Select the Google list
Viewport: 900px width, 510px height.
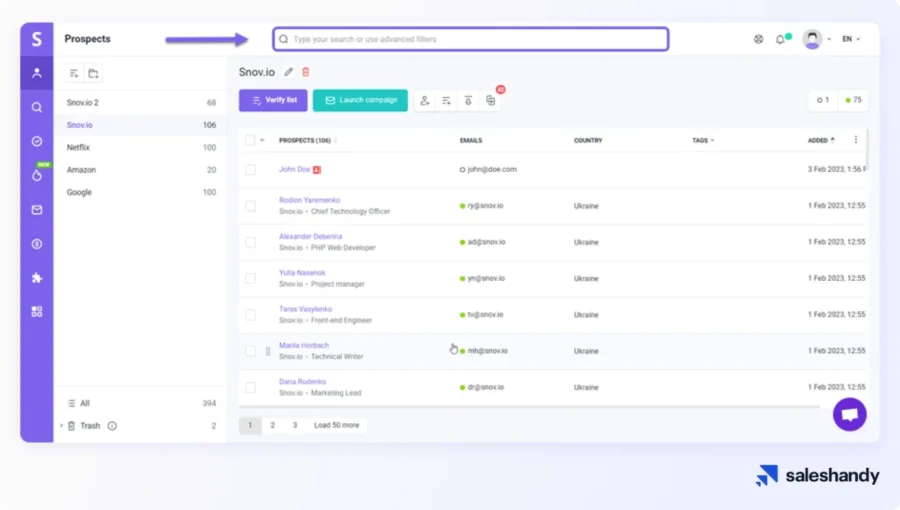point(141,192)
